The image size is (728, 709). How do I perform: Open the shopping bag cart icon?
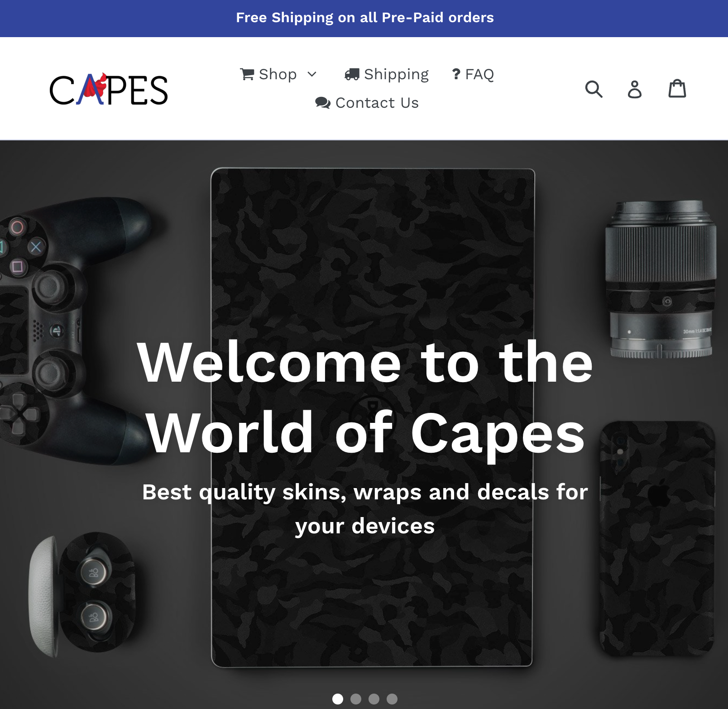coord(677,88)
